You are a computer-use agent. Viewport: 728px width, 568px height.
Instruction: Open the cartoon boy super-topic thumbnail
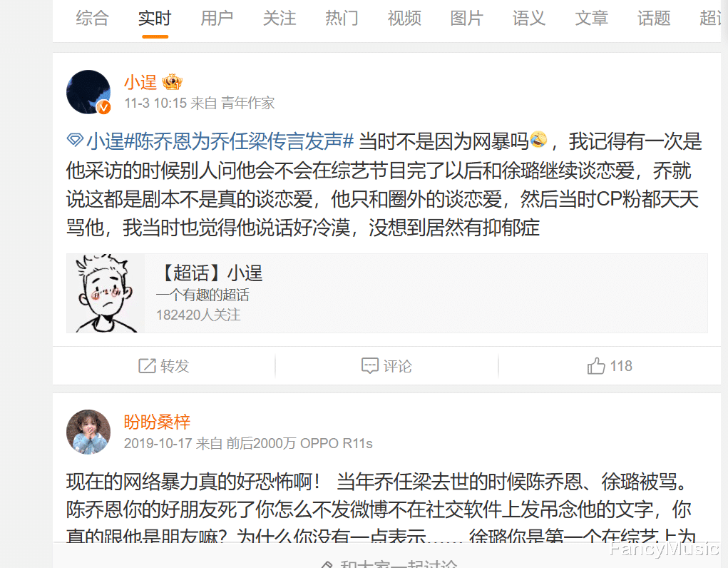(x=106, y=293)
